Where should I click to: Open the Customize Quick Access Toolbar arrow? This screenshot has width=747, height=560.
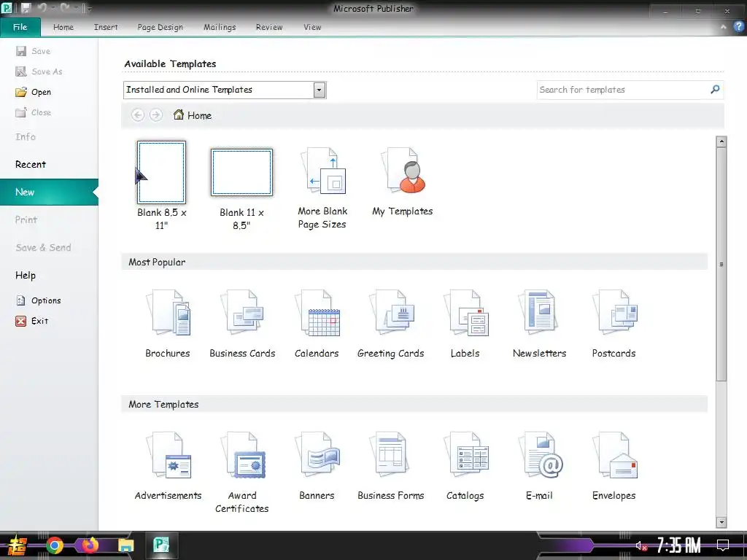point(88,9)
